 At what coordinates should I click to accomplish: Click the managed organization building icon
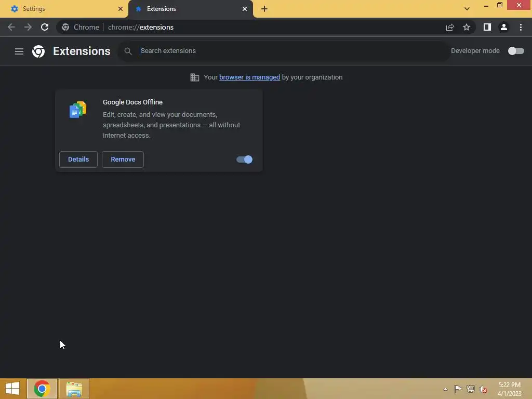point(194,77)
